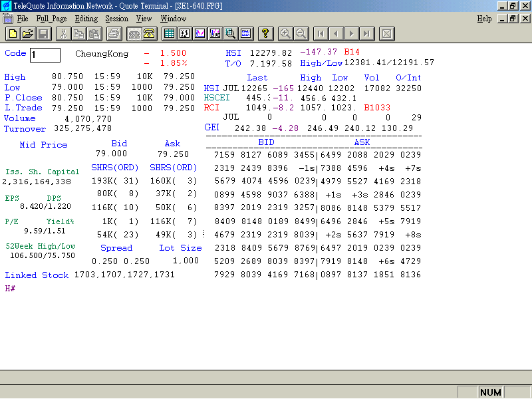Open the purple chart icon
Viewport: 532px width, 399px height.
tap(200, 34)
